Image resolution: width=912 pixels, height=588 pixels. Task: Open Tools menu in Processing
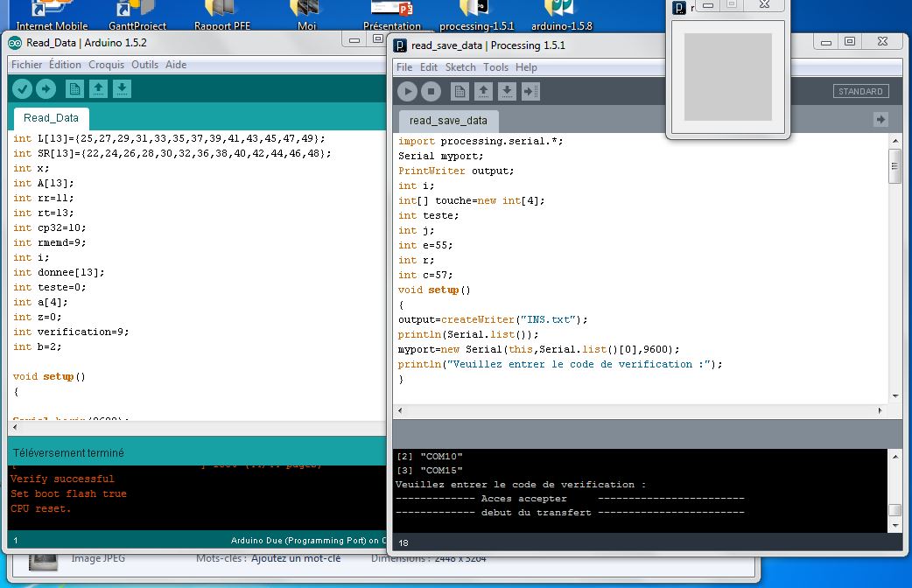[496, 67]
